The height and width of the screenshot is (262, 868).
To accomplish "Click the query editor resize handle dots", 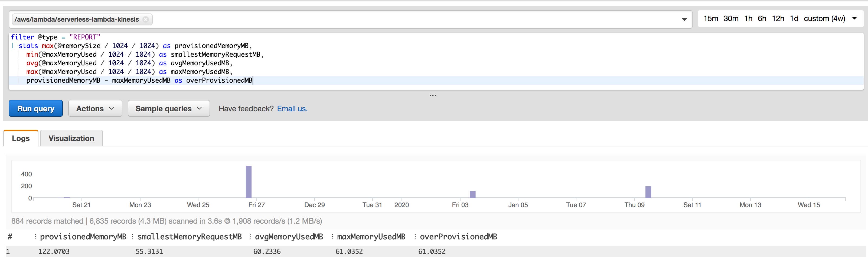I will pyautogui.click(x=434, y=95).
